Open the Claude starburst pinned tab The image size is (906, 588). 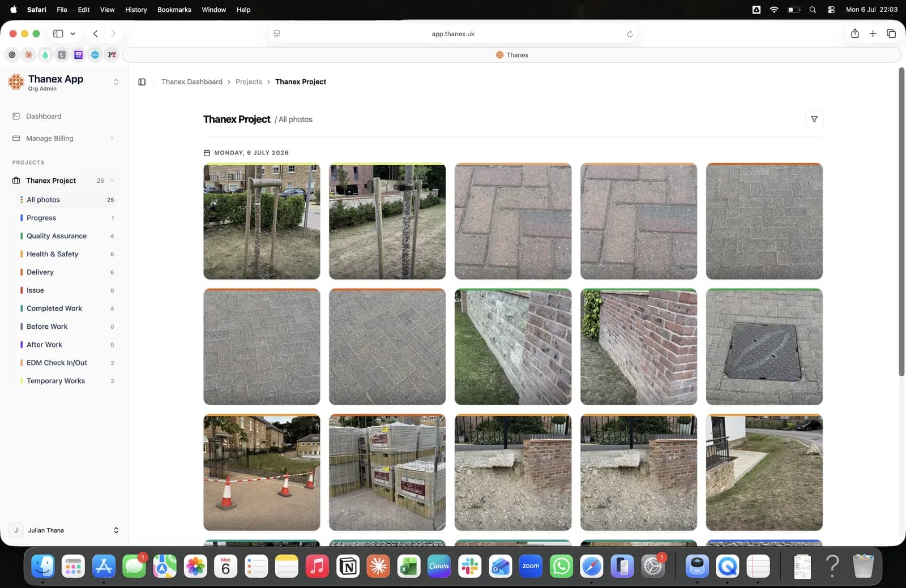(x=28, y=55)
